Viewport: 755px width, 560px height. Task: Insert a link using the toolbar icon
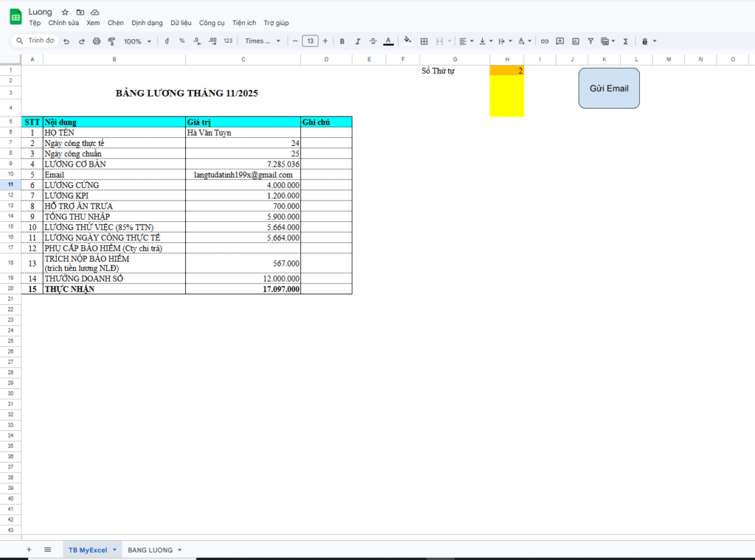(545, 41)
